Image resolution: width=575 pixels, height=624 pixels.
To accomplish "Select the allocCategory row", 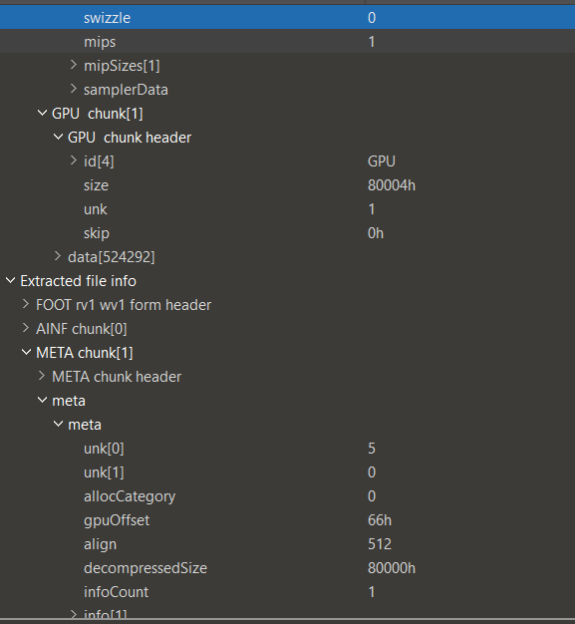I will pos(287,496).
